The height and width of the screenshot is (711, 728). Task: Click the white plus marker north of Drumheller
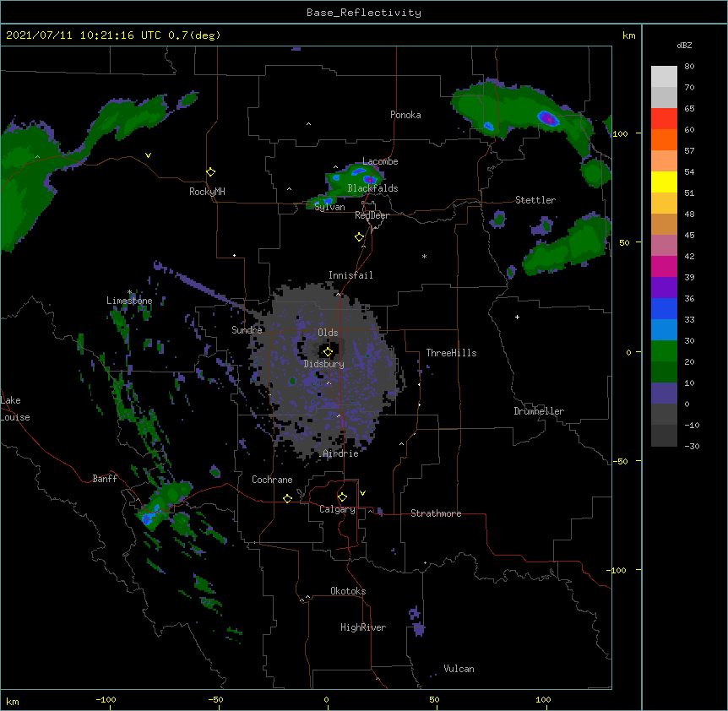click(517, 317)
